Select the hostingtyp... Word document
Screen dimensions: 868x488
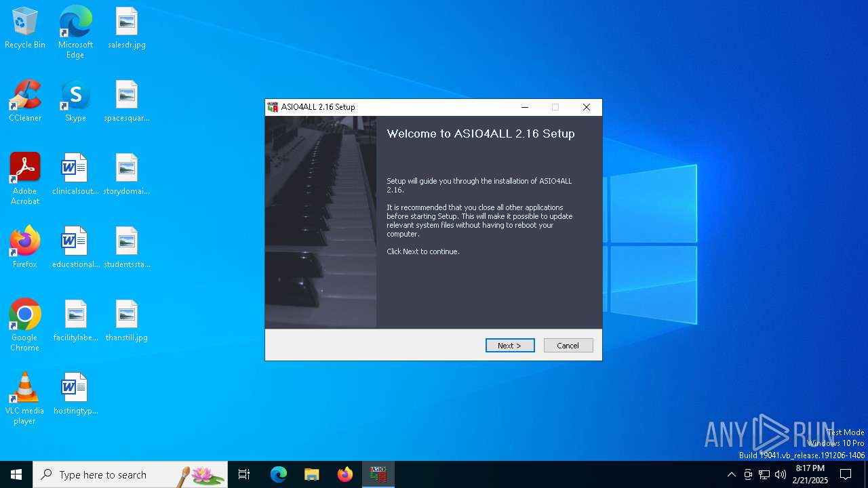click(x=75, y=394)
